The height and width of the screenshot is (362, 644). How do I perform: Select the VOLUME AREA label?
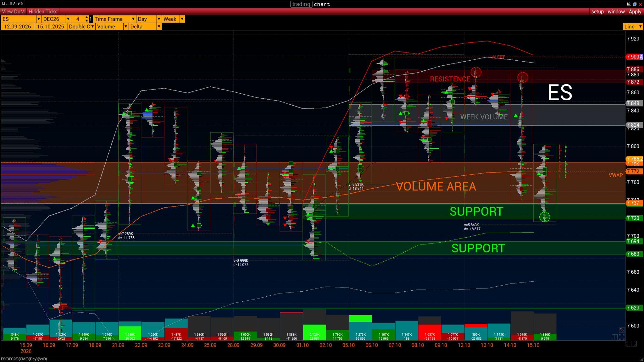[x=436, y=186]
